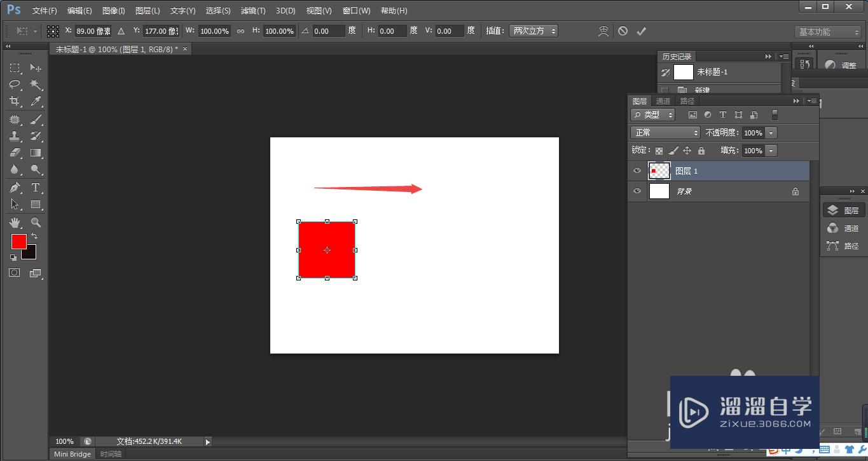Select the History Brush tool

[36, 136]
